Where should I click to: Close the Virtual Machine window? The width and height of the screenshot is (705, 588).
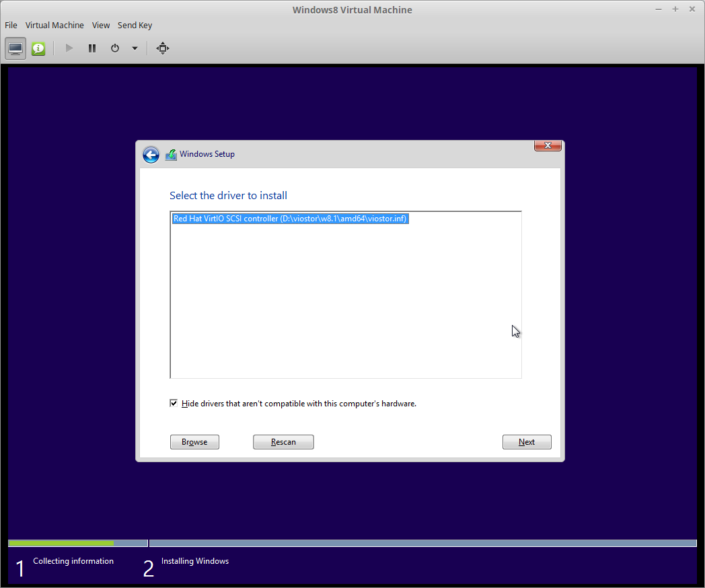(x=692, y=9)
